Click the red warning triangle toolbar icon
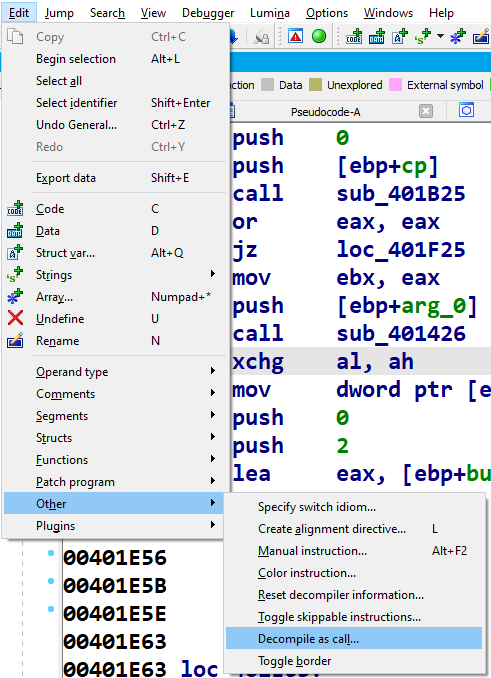Viewport: 491px width, 678px height. [296, 36]
